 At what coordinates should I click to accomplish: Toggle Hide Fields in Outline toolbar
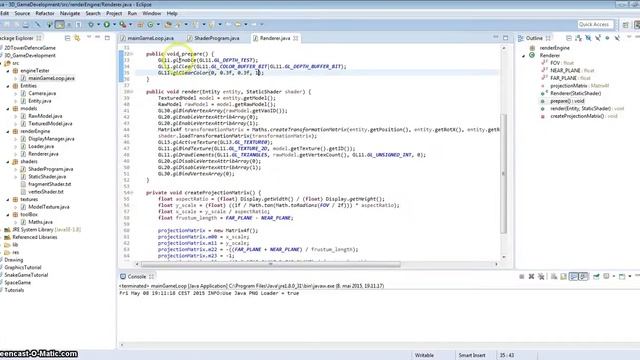(x=588, y=38)
